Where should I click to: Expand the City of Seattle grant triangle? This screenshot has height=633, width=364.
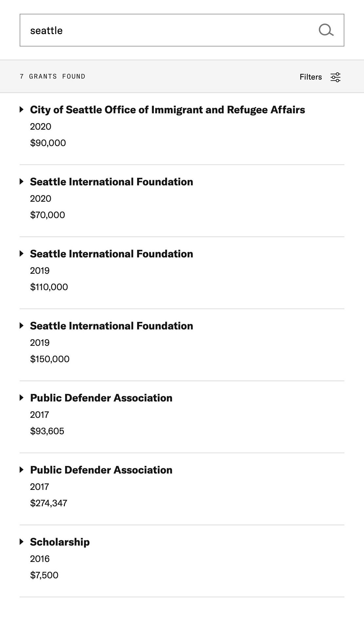pyautogui.click(x=22, y=109)
